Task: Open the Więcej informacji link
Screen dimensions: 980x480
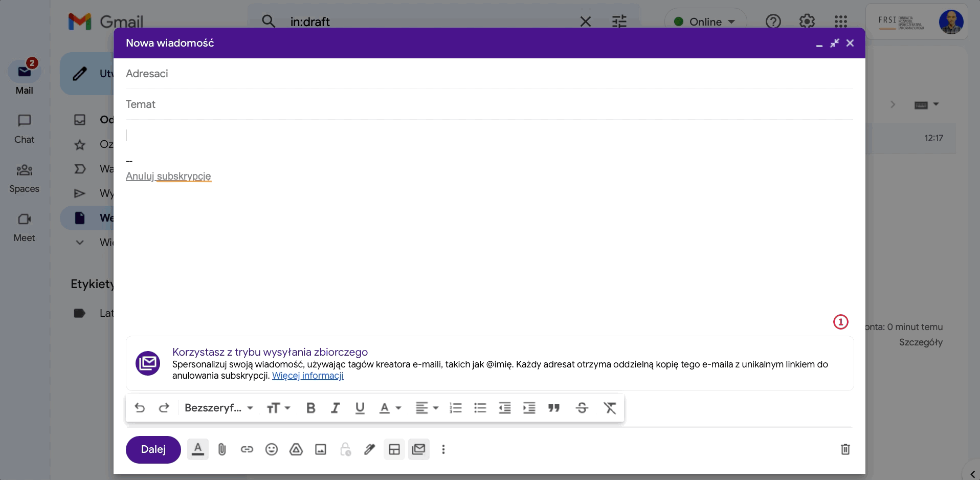Action: pyautogui.click(x=307, y=376)
